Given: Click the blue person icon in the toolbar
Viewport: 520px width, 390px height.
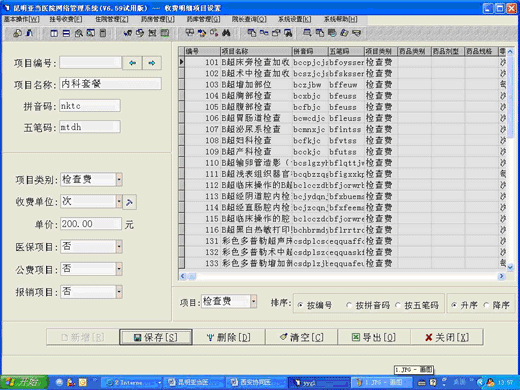Looking at the screenshot, I should pos(30,33).
